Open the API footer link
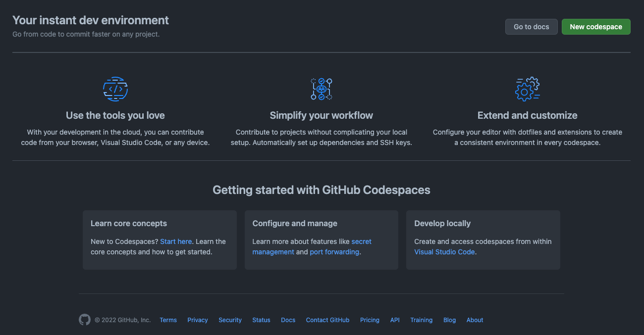The image size is (644, 335). [x=395, y=320]
